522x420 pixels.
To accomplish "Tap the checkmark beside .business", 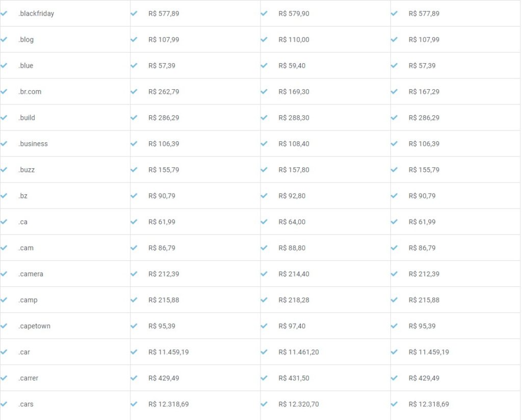I will pos(4,144).
